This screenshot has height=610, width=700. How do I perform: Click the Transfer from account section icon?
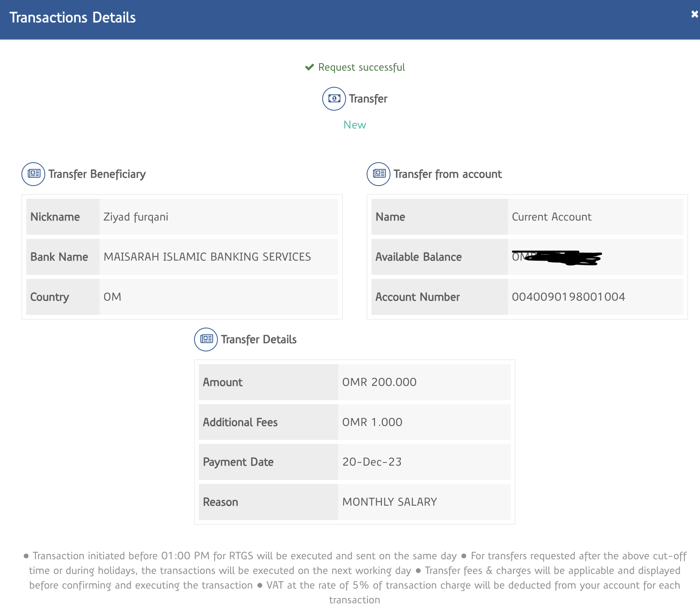[379, 174]
